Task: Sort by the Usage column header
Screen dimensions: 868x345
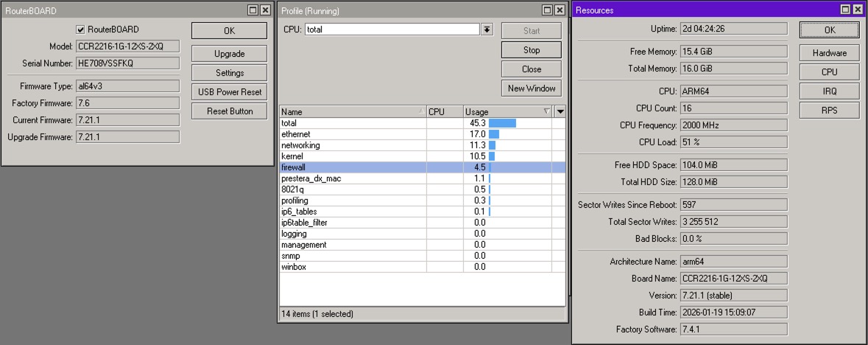Action: 508,111
